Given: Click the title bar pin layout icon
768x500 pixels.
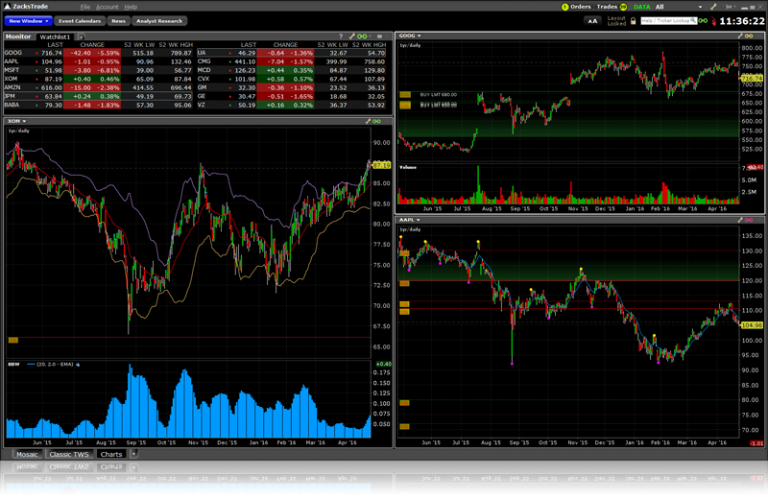Looking at the screenshot, I should point(729,7).
